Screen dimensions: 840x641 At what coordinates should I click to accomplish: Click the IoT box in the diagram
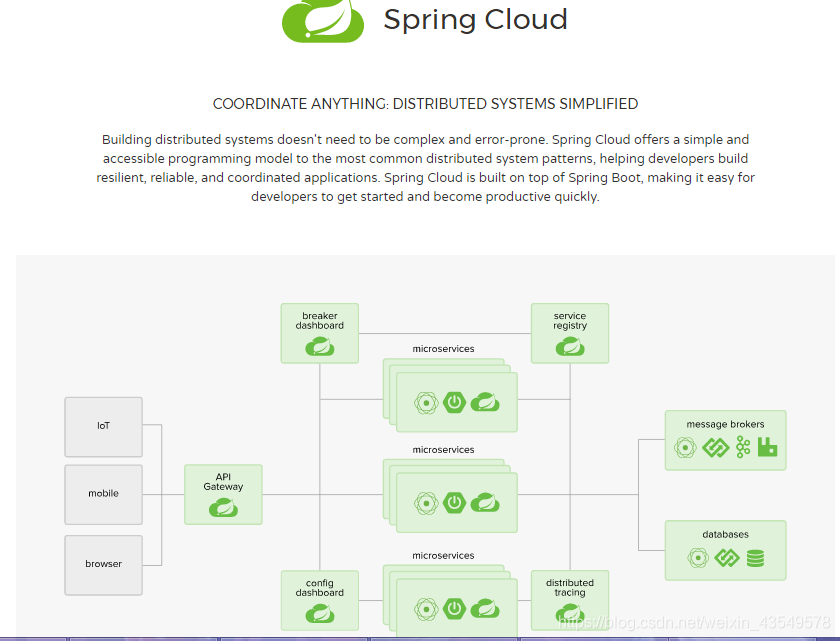pyautogui.click(x=103, y=426)
